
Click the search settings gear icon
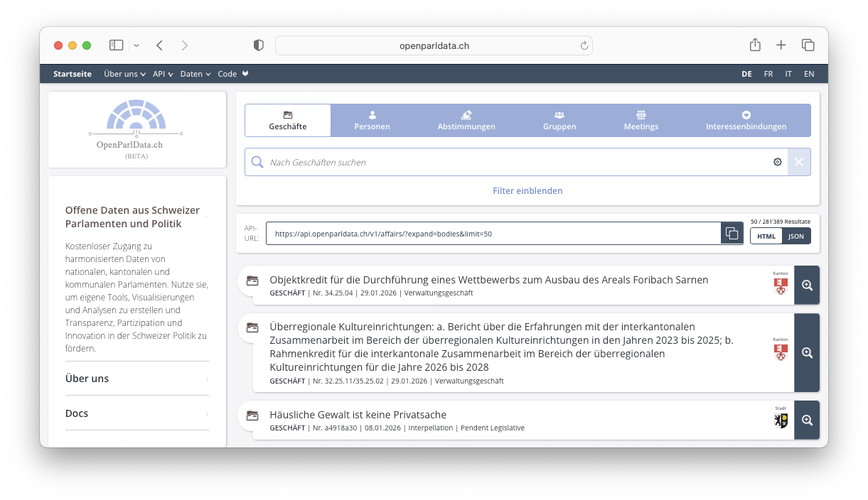(x=777, y=162)
